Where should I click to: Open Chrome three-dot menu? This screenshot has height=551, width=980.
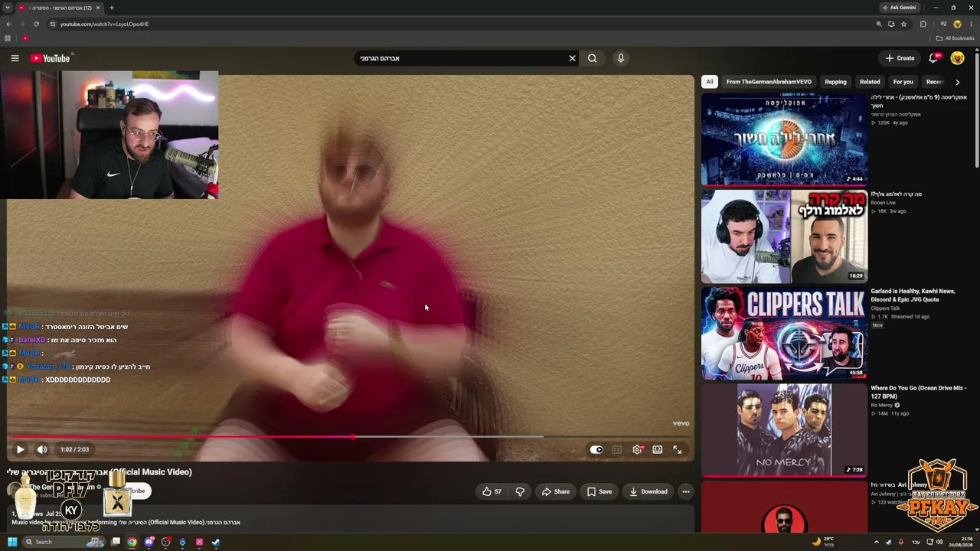(971, 24)
